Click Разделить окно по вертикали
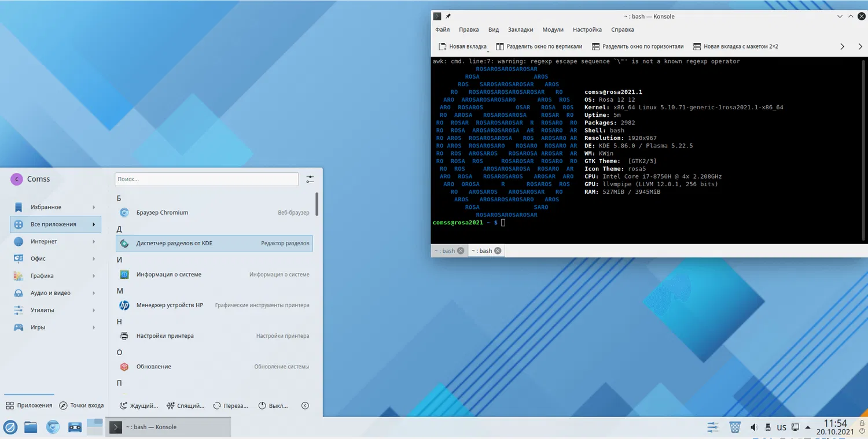 (539, 46)
